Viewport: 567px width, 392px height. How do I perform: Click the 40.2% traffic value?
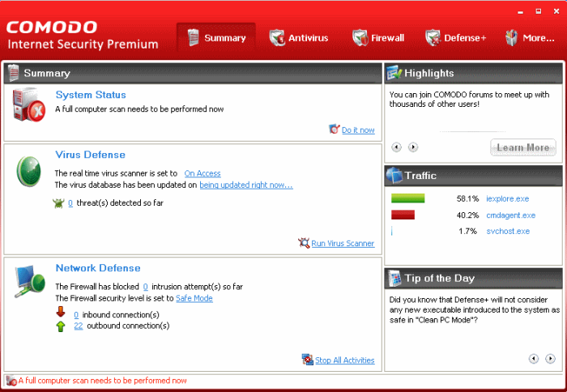tap(467, 215)
